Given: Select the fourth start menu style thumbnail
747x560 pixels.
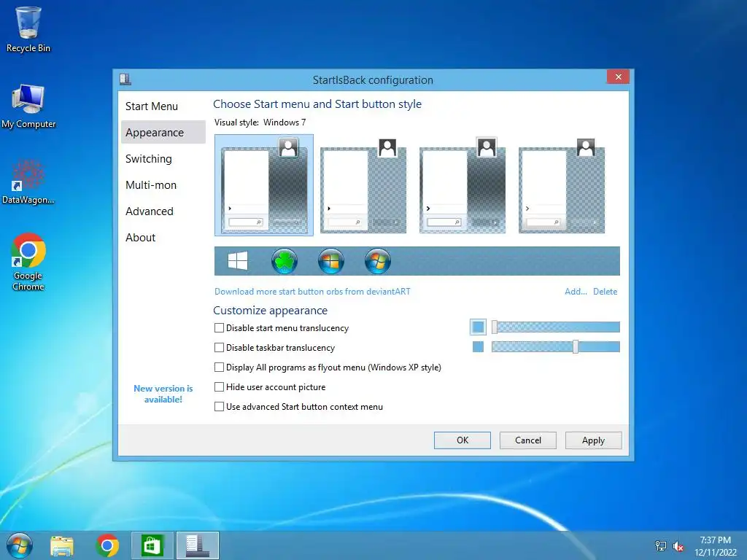Looking at the screenshot, I should [x=561, y=186].
